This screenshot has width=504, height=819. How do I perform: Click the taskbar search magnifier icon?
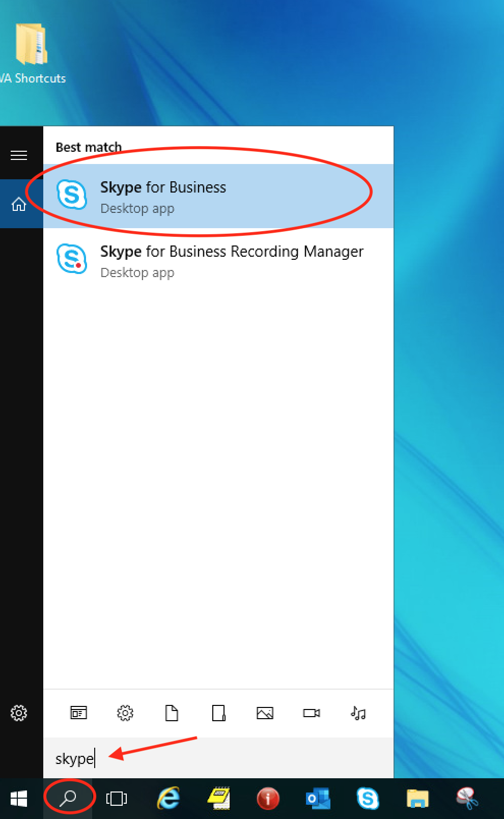point(68,798)
